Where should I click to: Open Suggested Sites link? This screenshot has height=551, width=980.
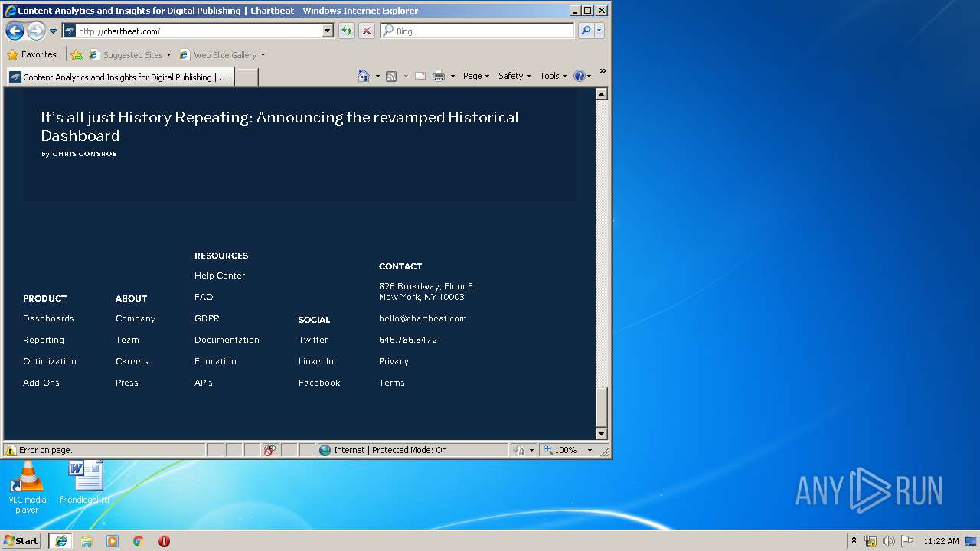click(130, 55)
